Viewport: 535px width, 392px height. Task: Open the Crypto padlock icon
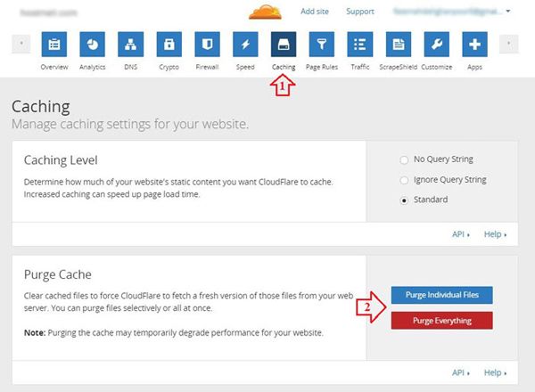169,45
